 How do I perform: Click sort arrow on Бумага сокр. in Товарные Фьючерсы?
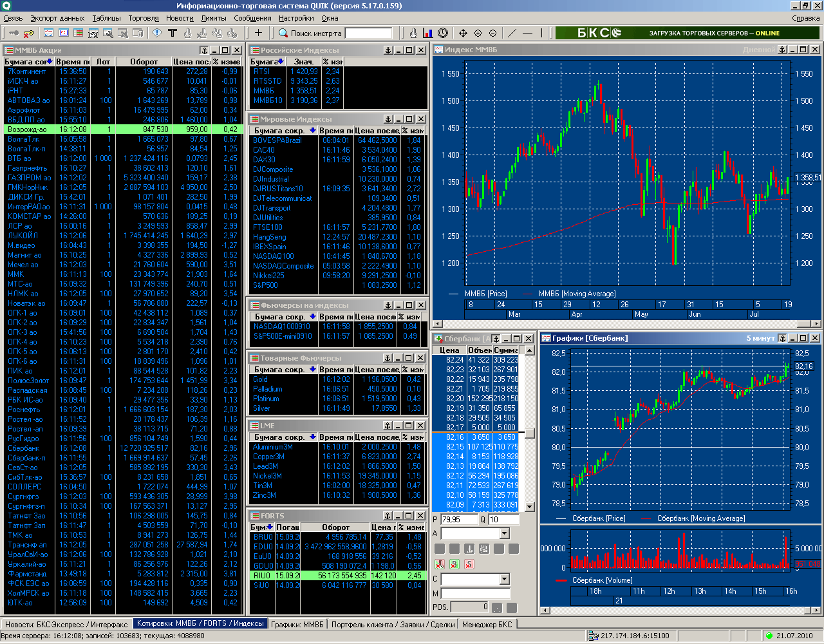pos(313,370)
